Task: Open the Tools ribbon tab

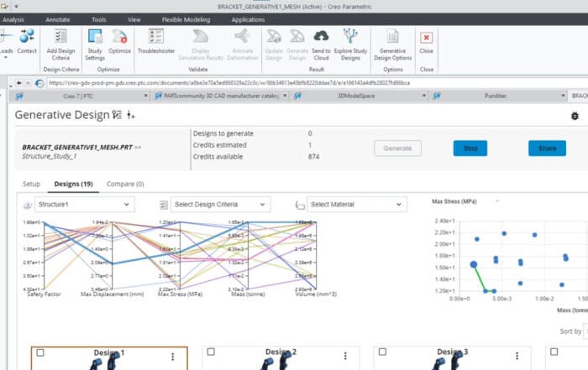Action: pos(99,20)
